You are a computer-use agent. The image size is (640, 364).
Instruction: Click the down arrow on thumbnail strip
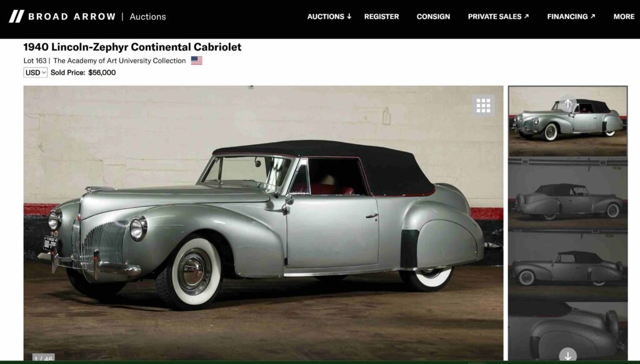[567, 355]
